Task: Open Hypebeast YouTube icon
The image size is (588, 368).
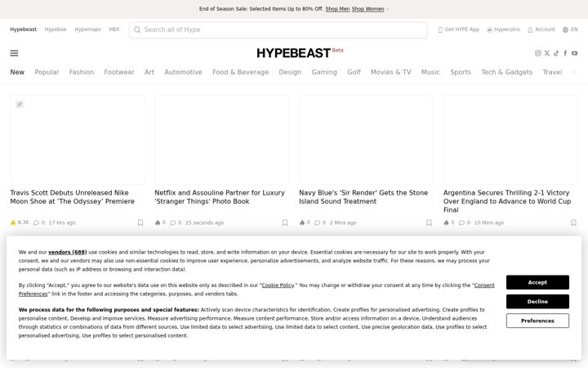Action: tap(574, 53)
